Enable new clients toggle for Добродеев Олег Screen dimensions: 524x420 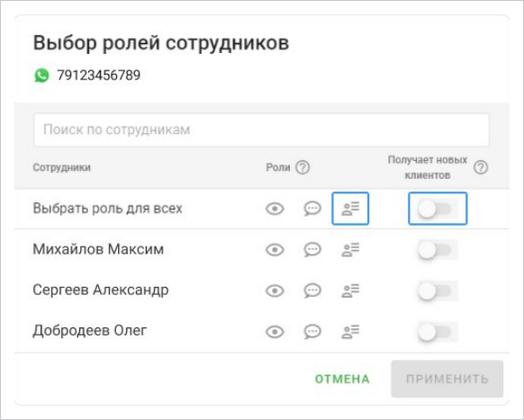438,332
